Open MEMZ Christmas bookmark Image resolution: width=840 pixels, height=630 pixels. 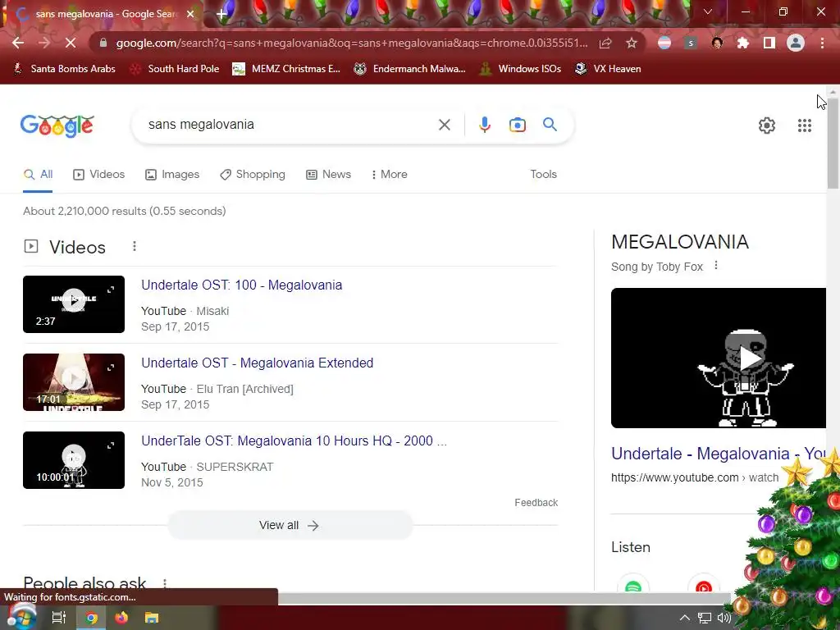pos(286,69)
